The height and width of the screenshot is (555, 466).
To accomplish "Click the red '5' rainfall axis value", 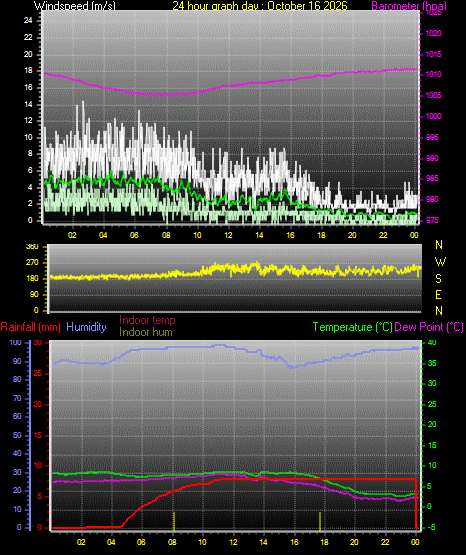I will click(x=39, y=497).
